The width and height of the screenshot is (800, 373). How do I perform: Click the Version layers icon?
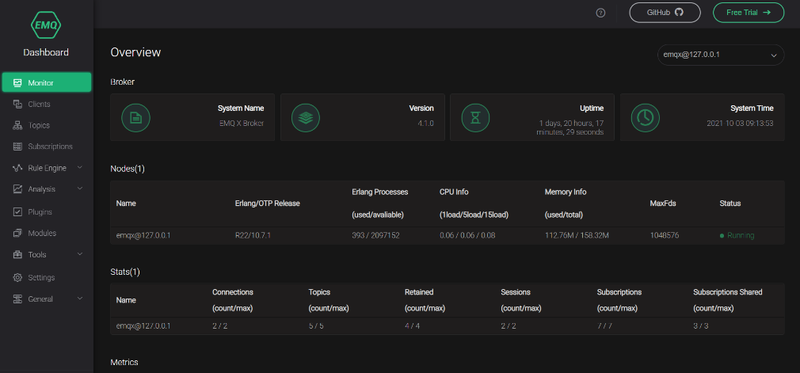point(305,117)
